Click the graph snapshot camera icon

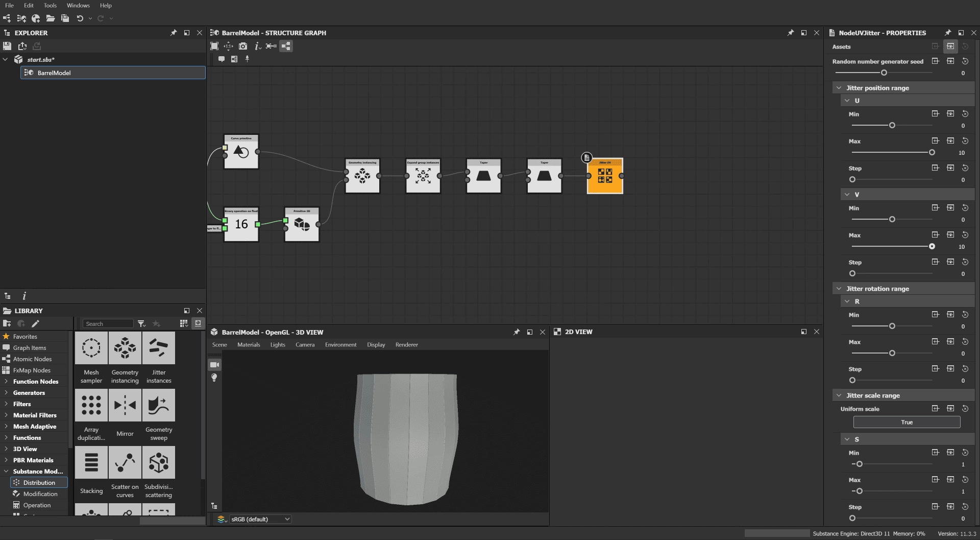click(243, 46)
